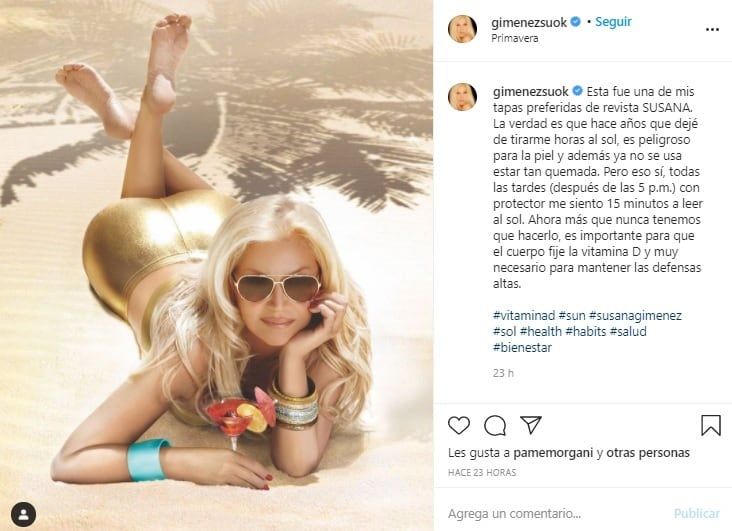Viewport: 732px width, 531px height.
Task: Follow the account via Seguir
Action: (613, 22)
